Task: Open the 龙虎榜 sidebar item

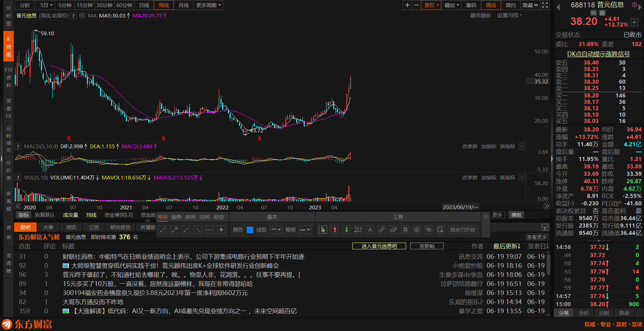Action: 8,263
